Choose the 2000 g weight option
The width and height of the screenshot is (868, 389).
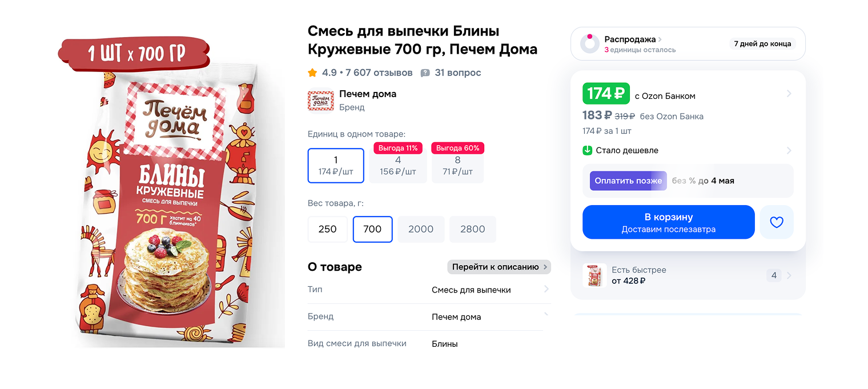tap(421, 229)
